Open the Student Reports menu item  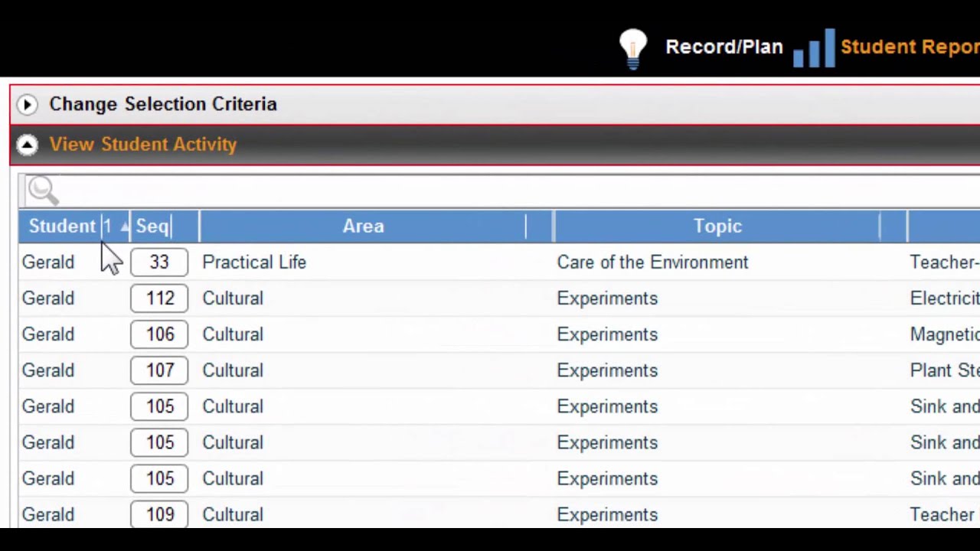(x=910, y=47)
